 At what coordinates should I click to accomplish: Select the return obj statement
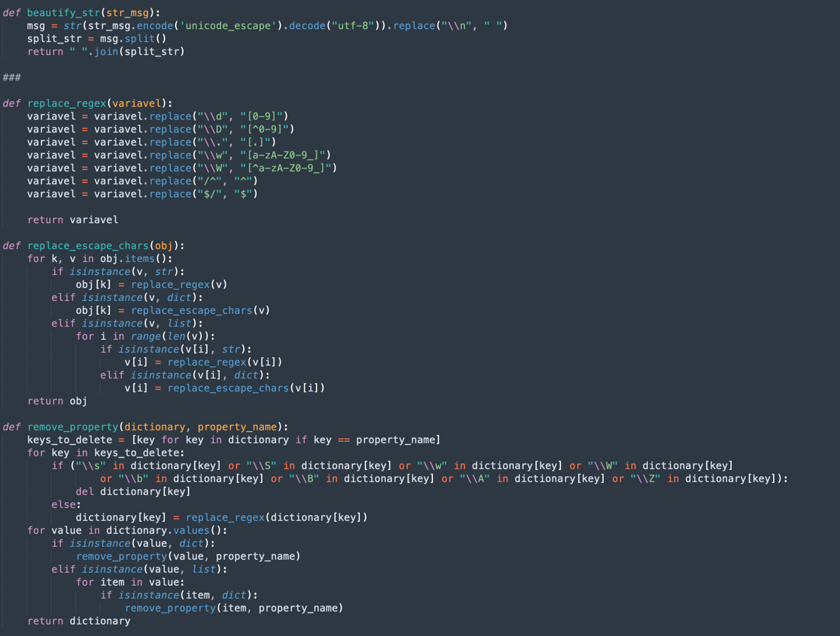click(x=59, y=401)
